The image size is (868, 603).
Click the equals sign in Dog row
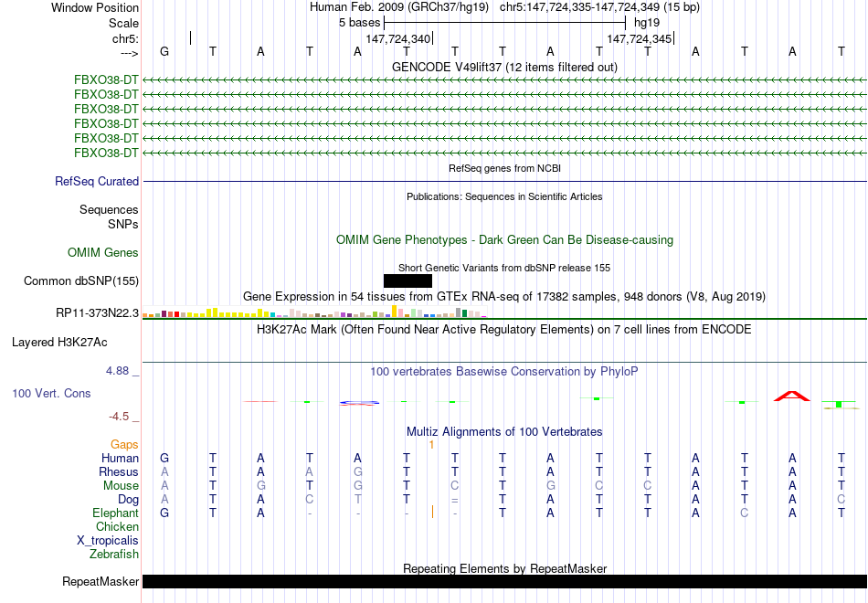454,500
